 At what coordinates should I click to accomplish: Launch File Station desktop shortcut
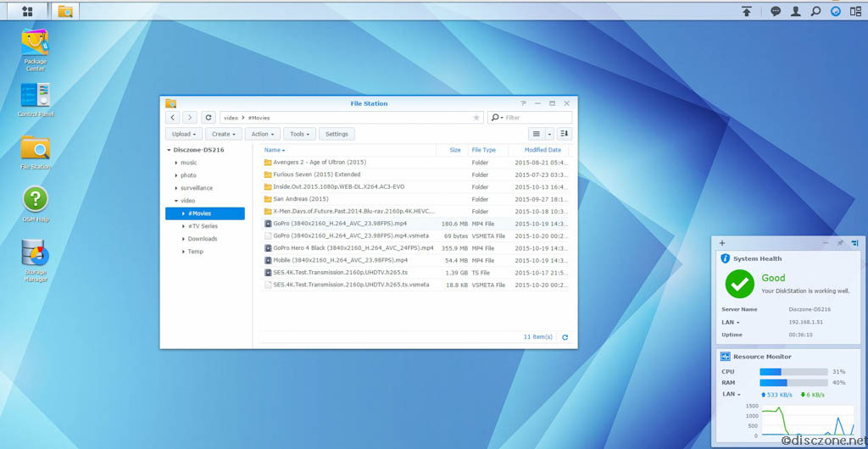[x=35, y=152]
